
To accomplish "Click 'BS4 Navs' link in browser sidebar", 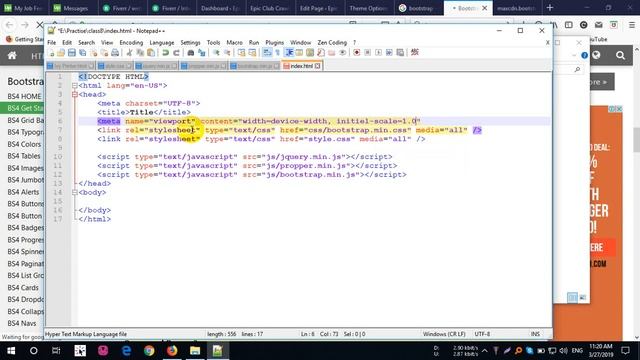I will [x=22, y=323].
